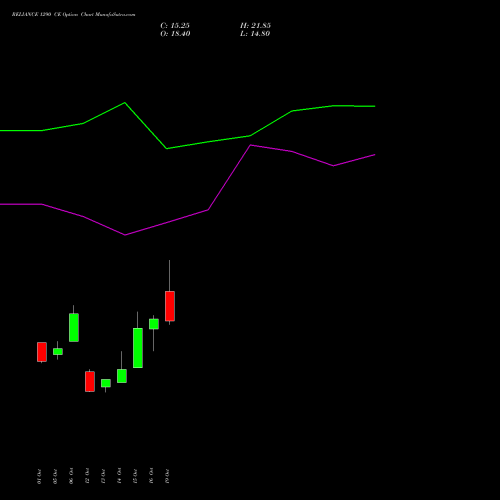Click the red candlestick above 01 Oct
Viewport: 500px width, 500px height.
(x=42, y=352)
